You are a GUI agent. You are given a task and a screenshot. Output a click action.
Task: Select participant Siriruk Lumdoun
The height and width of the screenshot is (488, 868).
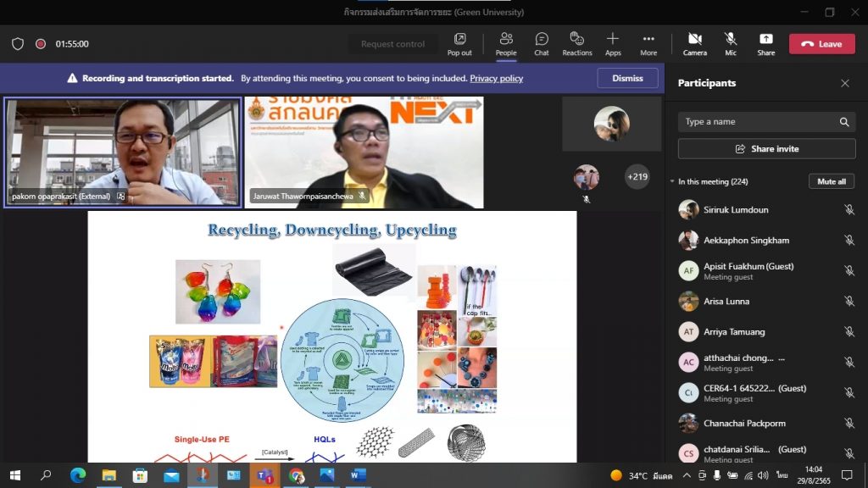(736, 210)
